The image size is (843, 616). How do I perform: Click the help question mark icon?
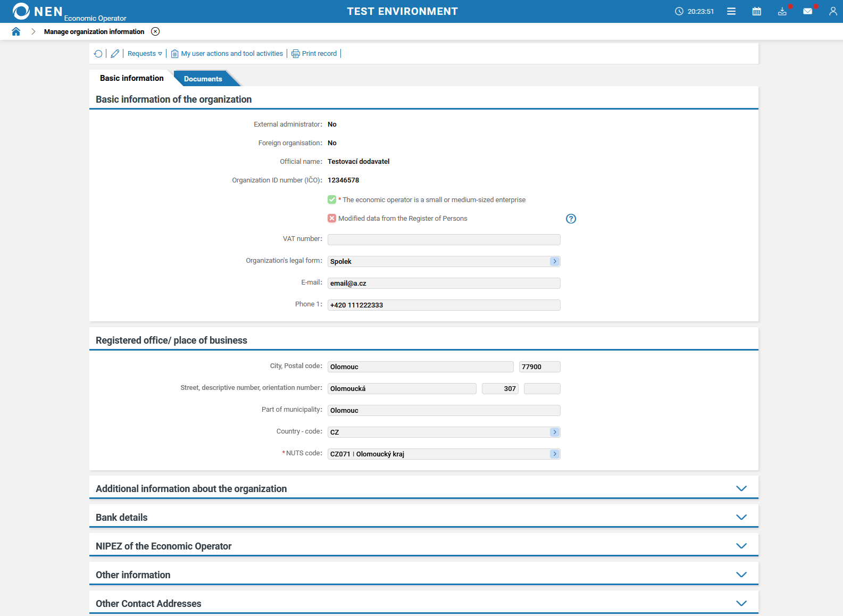(571, 219)
